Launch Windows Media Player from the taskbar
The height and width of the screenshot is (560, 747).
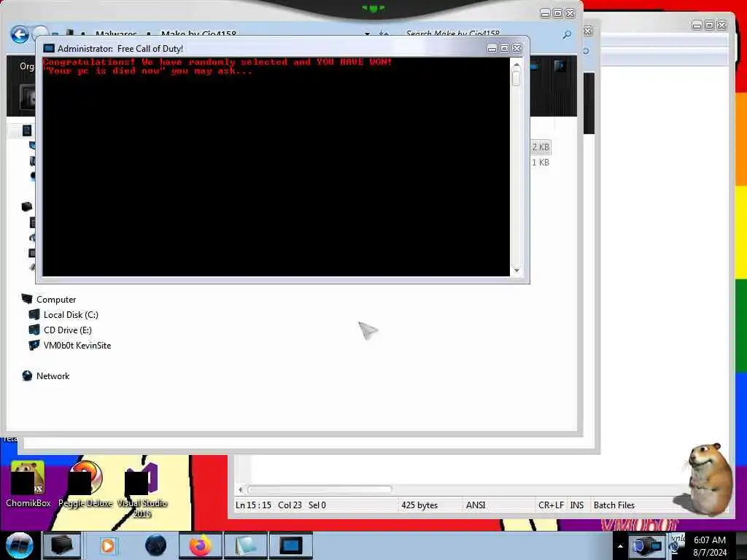(x=108, y=545)
